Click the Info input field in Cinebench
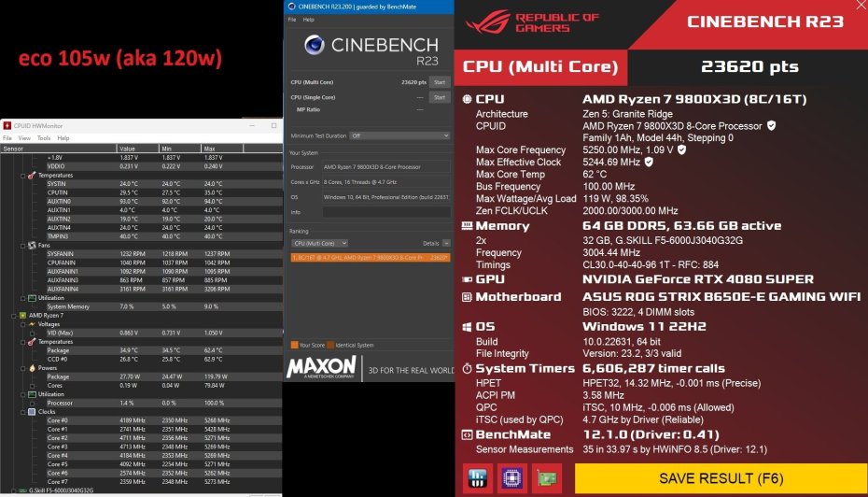Viewport: 868px width, 497px height. click(386, 212)
